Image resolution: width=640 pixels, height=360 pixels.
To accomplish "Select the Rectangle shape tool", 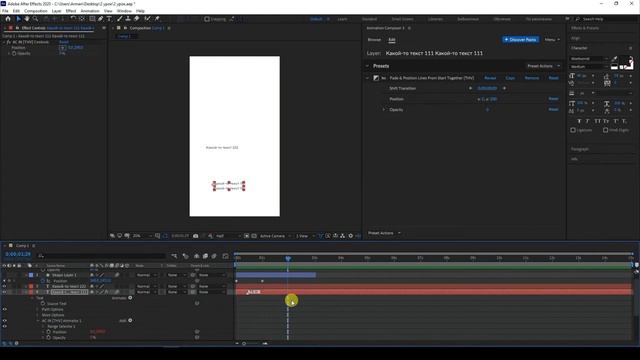I will 92,19.
